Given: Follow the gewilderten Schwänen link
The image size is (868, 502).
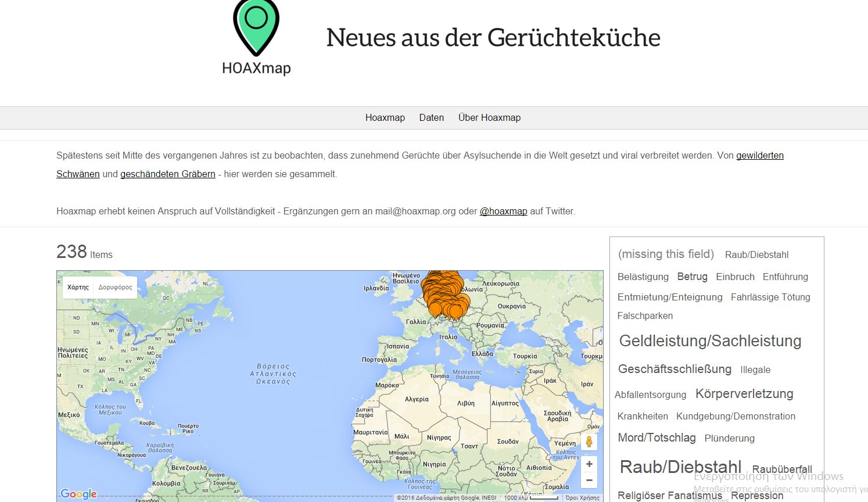Looking at the screenshot, I should click(759, 155).
